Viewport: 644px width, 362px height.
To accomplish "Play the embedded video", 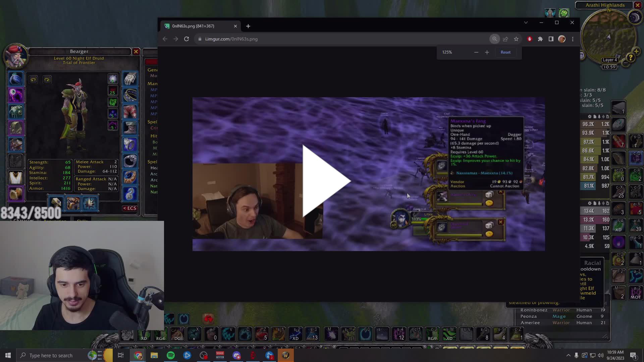I will [x=325, y=181].
